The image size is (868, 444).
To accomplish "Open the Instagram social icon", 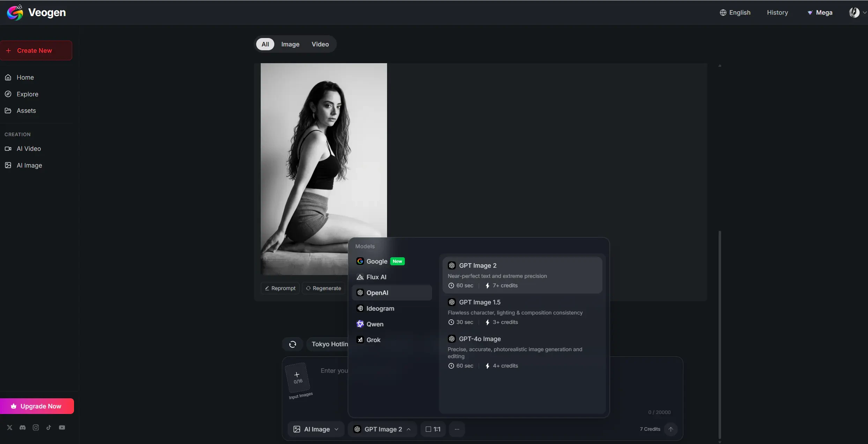I will pos(36,428).
